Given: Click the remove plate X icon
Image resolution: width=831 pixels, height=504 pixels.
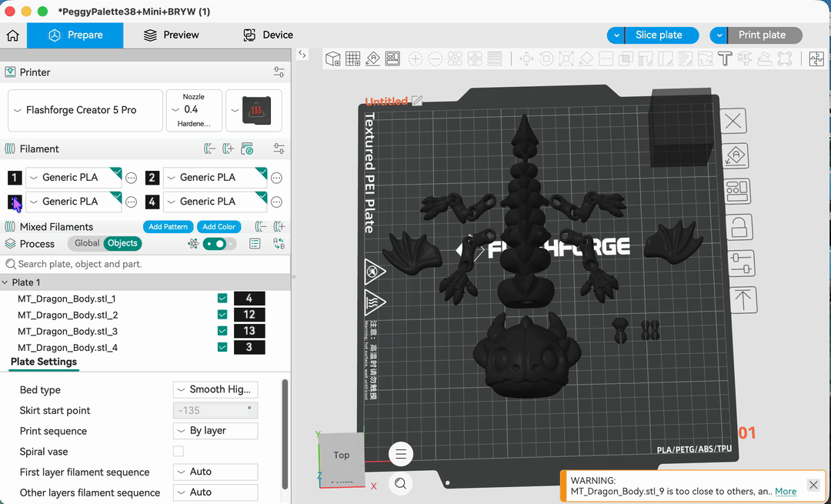Looking at the screenshot, I should click(733, 122).
